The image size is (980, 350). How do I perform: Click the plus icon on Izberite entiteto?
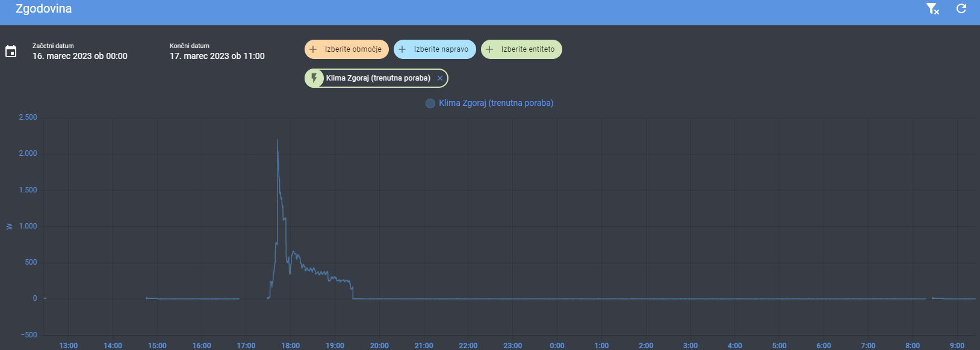[x=488, y=49]
